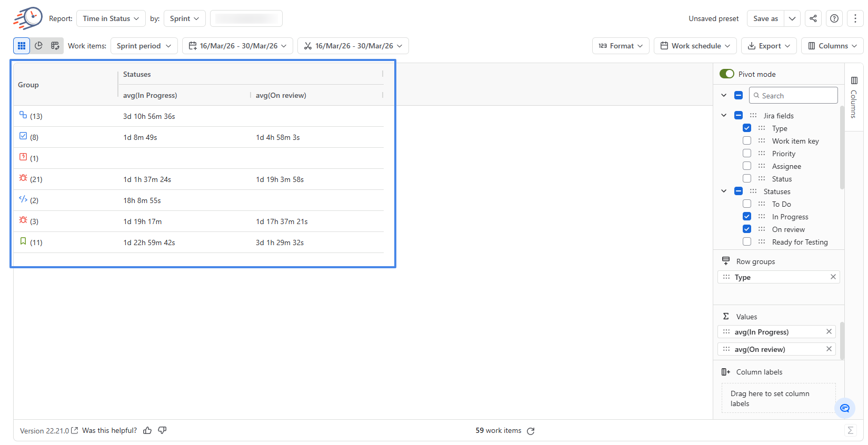The image size is (868, 445).
Task: Click the Group column header
Action: (x=28, y=85)
